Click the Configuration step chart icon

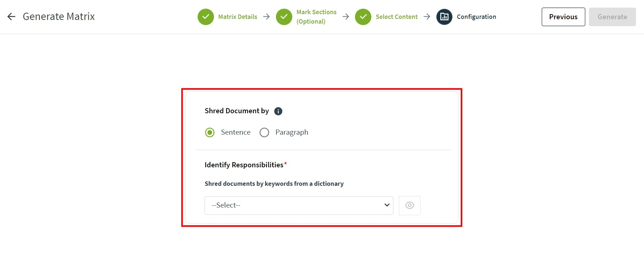444,17
